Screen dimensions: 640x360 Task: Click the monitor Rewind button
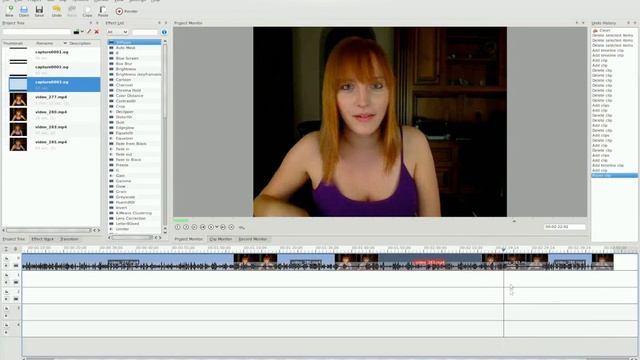(194, 227)
